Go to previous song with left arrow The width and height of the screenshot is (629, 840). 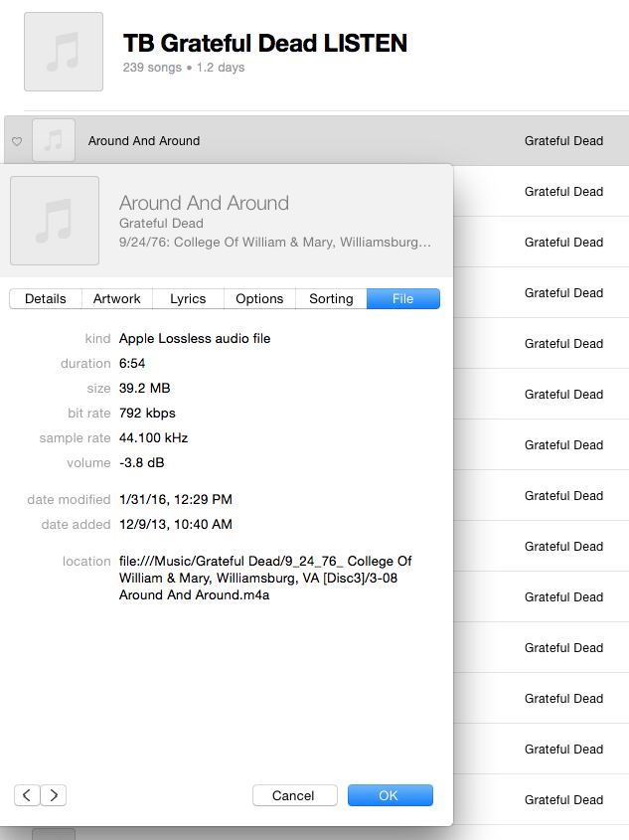tap(27, 795)
